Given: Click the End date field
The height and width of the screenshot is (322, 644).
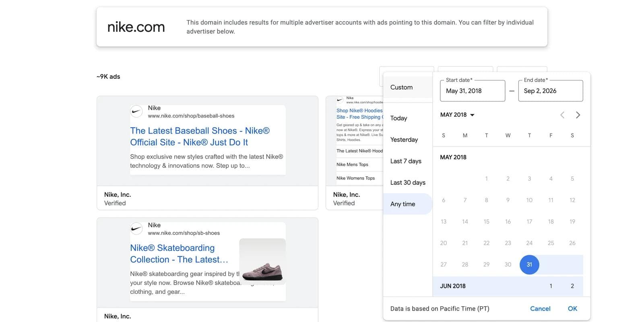Looking at the screenshot, I should 551,91.
